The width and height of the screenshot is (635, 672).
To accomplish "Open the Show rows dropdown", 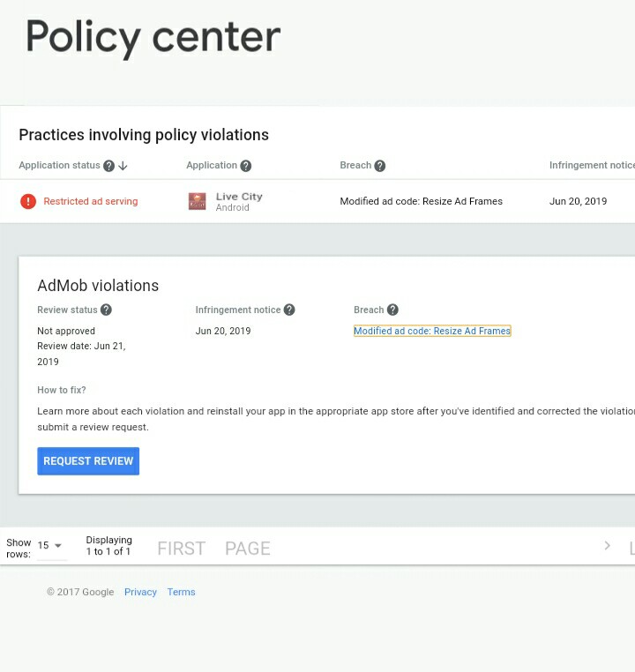I will (x=50, y=546).
